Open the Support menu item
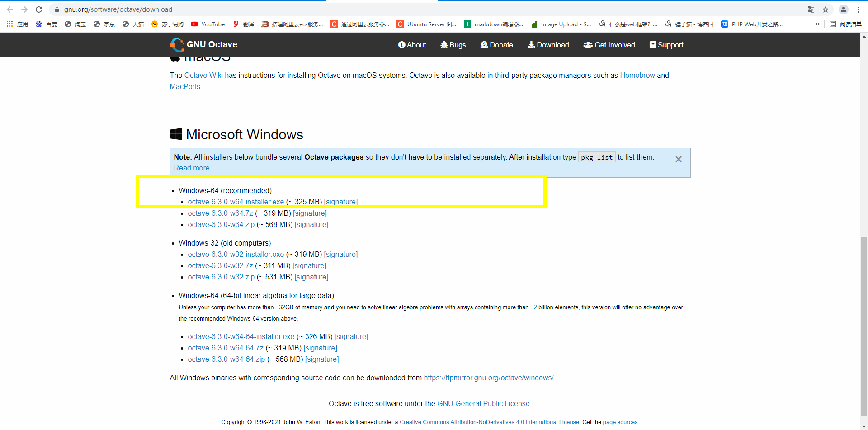 pyautogui.click(x=666, y=45)
